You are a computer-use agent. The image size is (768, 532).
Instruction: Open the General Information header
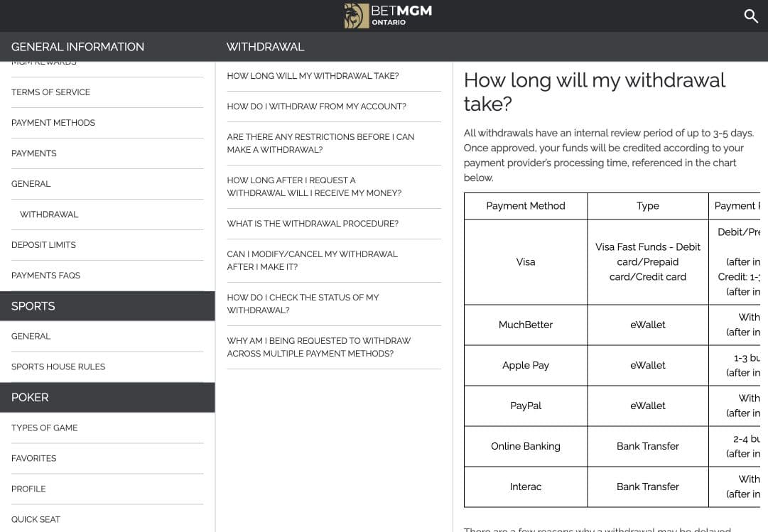77,47
